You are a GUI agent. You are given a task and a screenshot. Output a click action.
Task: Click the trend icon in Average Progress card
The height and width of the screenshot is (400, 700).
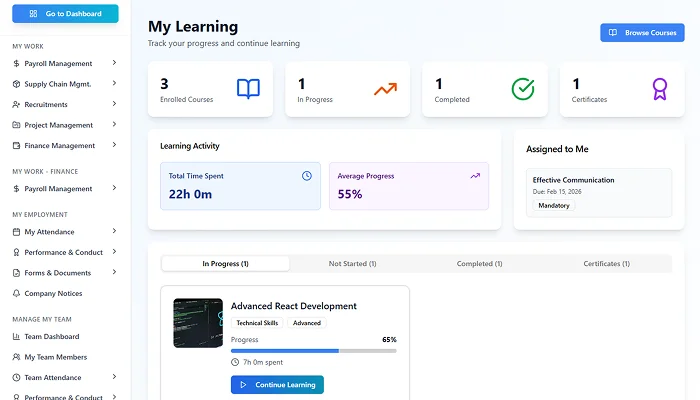[x=475, y=176]
